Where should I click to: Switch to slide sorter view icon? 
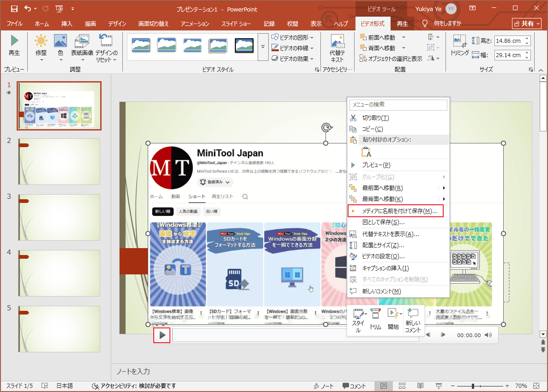402,386
